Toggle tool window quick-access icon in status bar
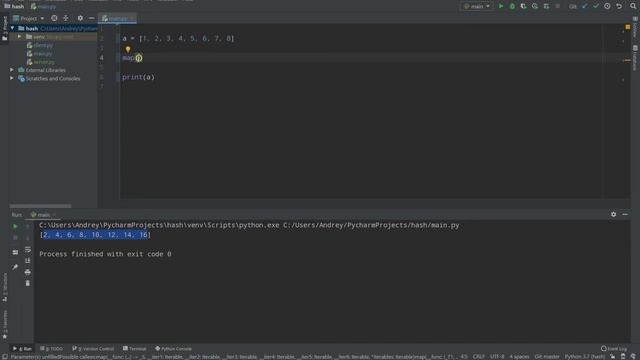The width and height of the screenshot is (640, 360). pos(4,356)
